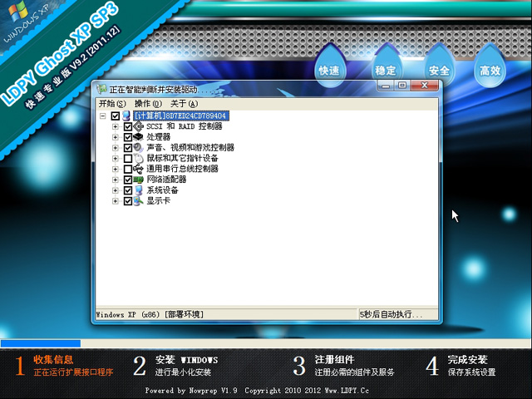Click the 处理器 processor chip icon

[138, 137]
